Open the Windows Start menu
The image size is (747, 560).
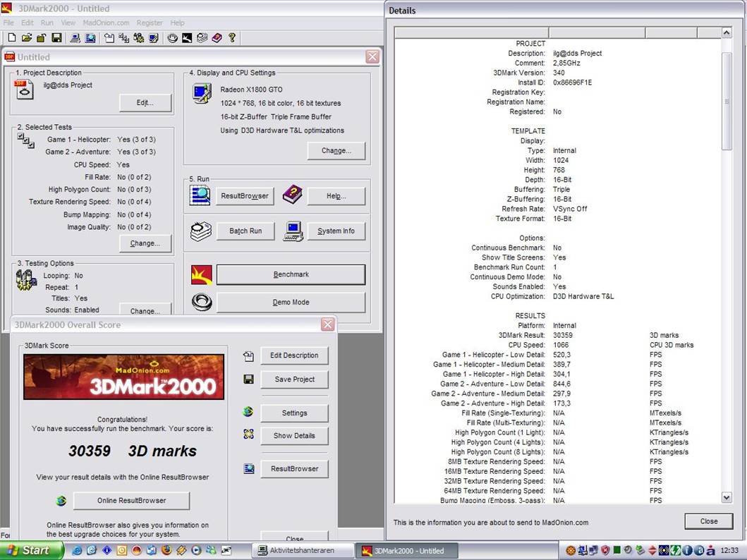32,550
